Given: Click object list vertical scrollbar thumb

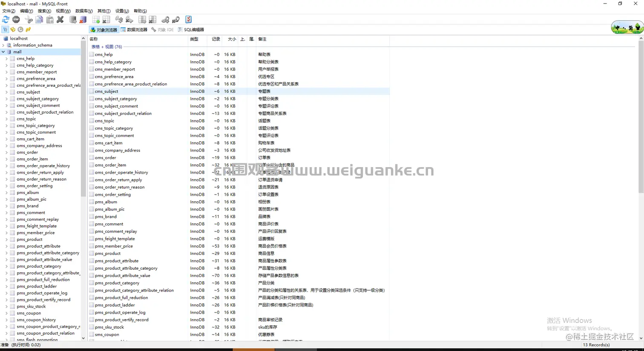Looking at the screenshot, I should click(x=641, y=117).
